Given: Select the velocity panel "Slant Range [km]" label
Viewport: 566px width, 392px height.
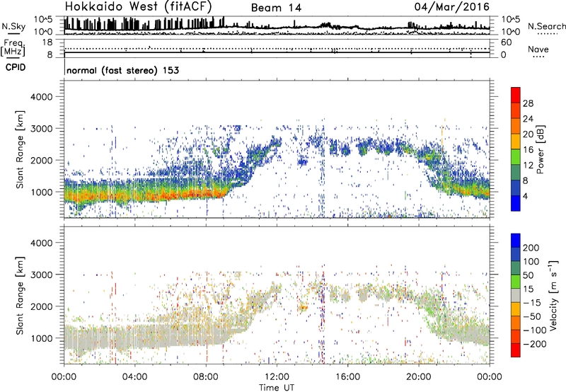Looking at the screenshot, I should click(x=20, y=296).
